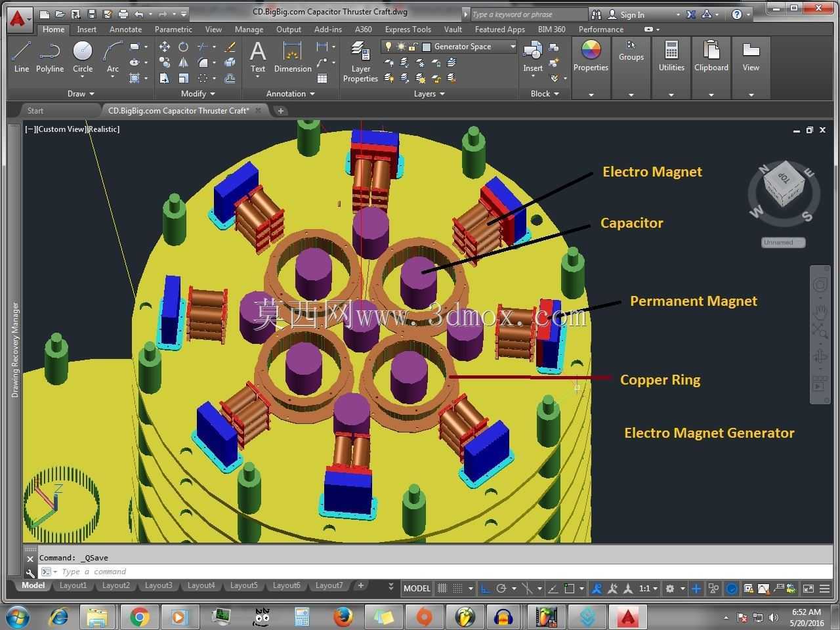Expand the Block panel
Screen dimensions: 840x630
click(x=545, y=94)
